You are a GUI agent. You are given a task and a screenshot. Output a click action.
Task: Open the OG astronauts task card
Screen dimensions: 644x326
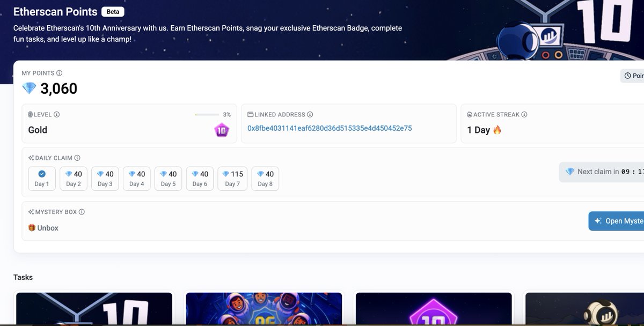tap(264, 308)
